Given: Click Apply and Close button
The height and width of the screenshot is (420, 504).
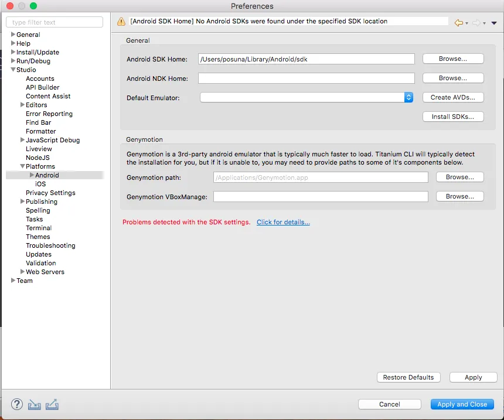Looking at the screenshot, I should [x=462, y=404].
